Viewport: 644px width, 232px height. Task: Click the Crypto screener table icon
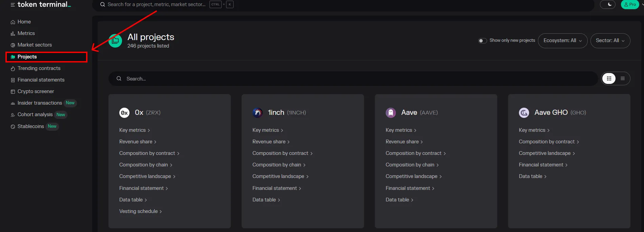point(13,92)
